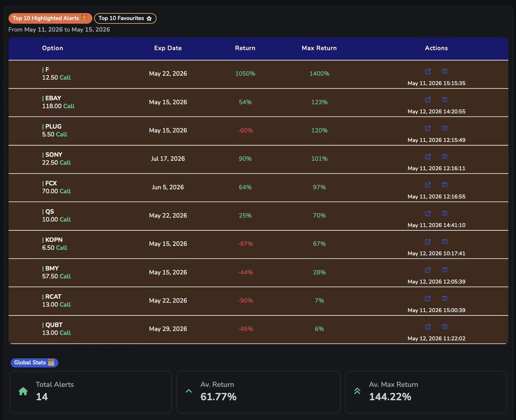Open external link icon in BMY row
Viewport: 516px width, 420px height.
[x=428, y=270]
